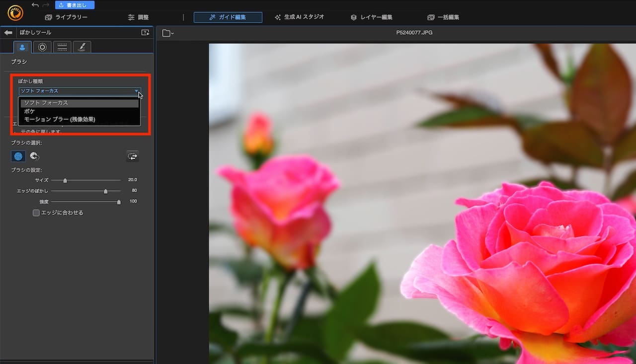The width and height of the screenshot is (636, 364).
Task: Click the 強度 value 100
Action: point(133,202)
